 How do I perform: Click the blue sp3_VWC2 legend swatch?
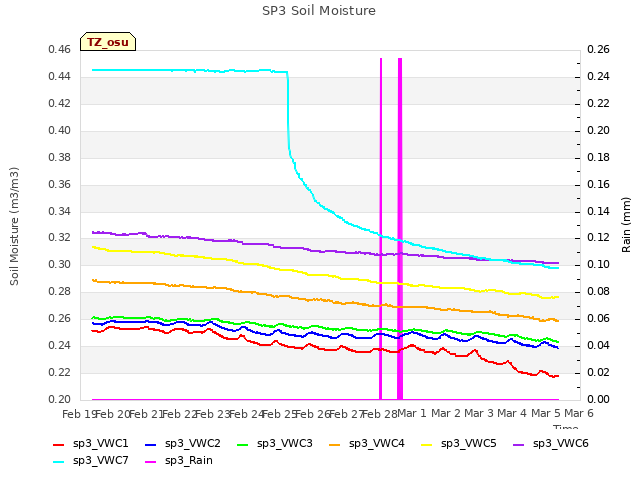point(151,445)
